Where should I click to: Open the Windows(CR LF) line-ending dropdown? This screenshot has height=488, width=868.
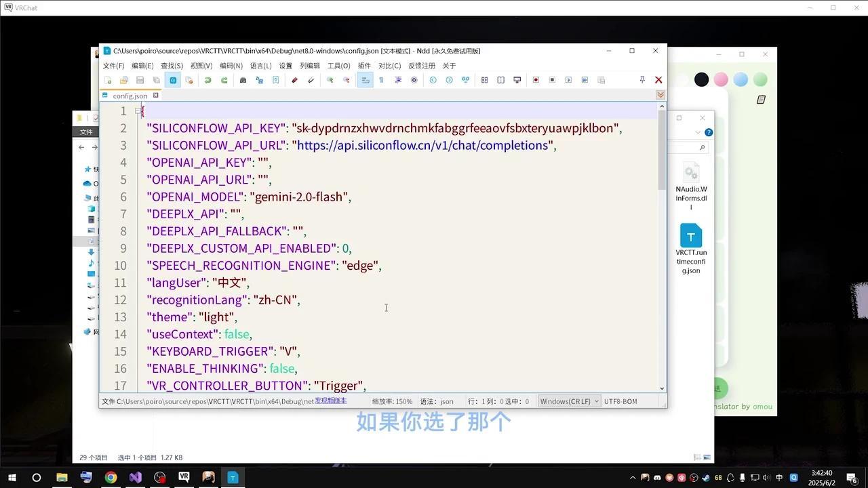570,401
